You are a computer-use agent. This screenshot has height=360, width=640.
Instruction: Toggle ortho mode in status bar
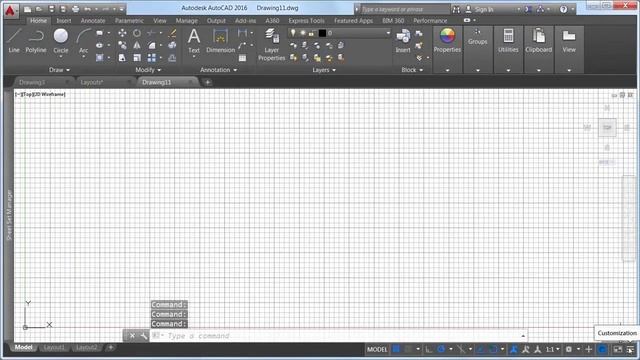click(429, 349)
